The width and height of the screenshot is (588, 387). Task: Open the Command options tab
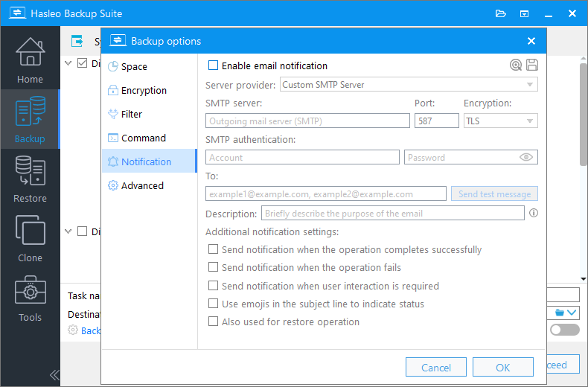click(x=149, y=138)
